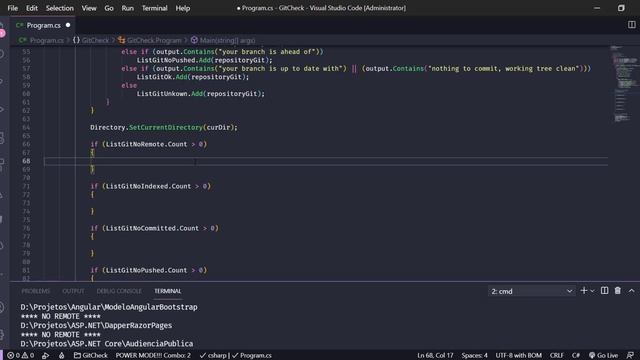Click 'ListGitNoPushed.Add(repositoryGit);' line
Screen dimensions: 640x360
coord(204,60)
